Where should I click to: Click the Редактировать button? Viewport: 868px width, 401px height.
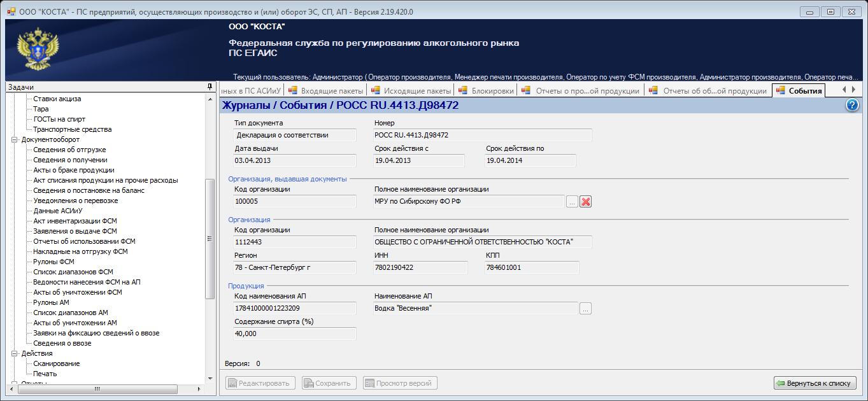[x=260, y=383]
